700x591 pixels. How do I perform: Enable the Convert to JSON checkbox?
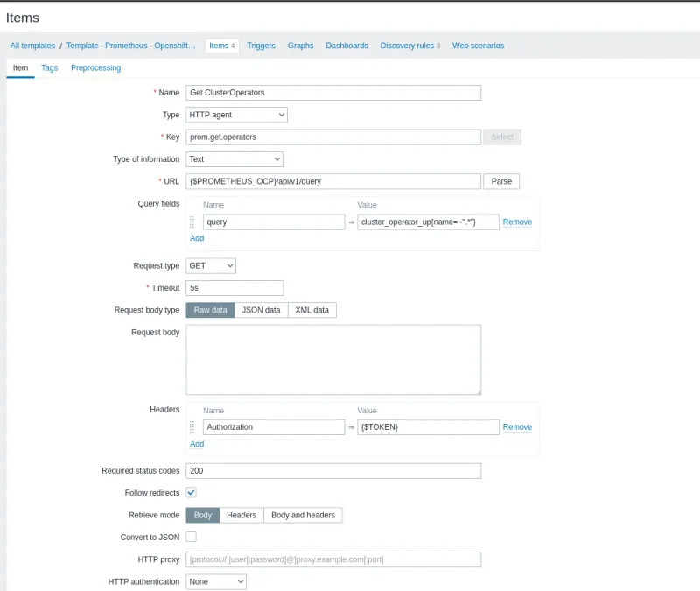[192, 537]
